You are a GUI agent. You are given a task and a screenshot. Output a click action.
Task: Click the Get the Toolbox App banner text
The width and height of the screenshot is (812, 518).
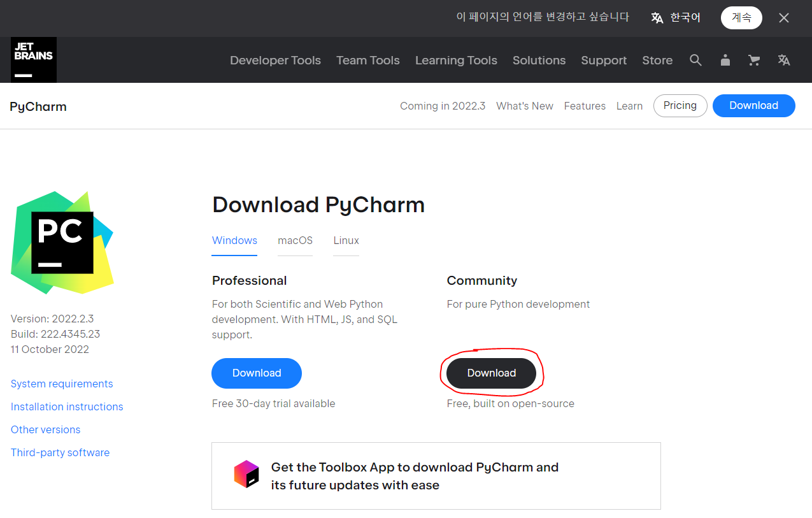click(415, 476)
